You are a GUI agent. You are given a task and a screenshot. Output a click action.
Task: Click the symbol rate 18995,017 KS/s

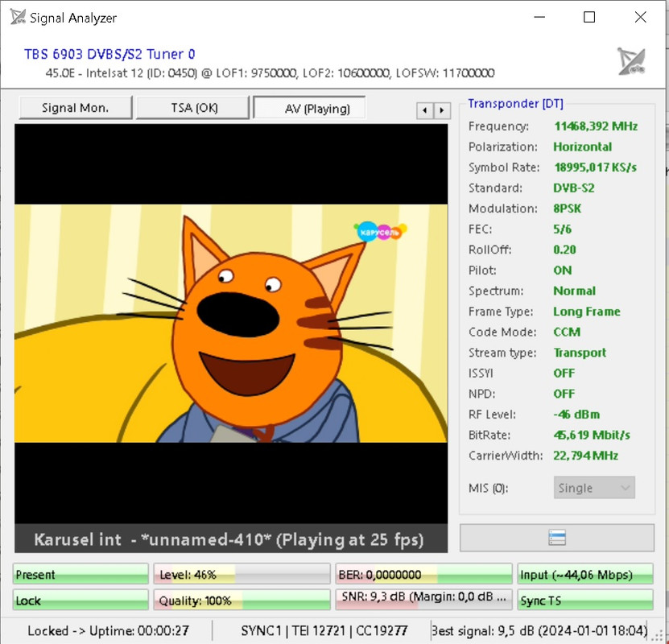(595, 167)
